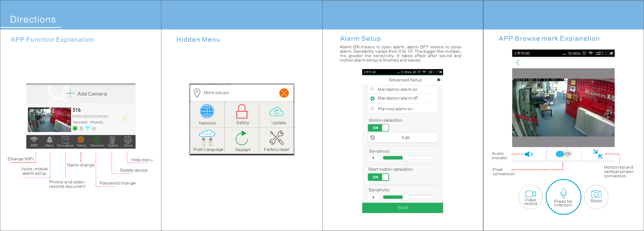Tap the live camera video feed
Image resolution: width=644 pixels, height=231 pixels.
point(563,107)
